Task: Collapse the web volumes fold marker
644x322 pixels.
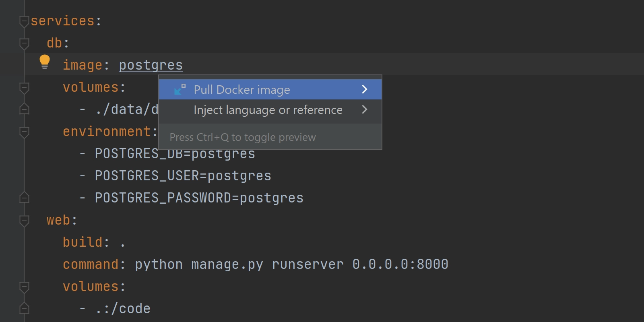Action: pyautogui.click(x=24, y=287)
